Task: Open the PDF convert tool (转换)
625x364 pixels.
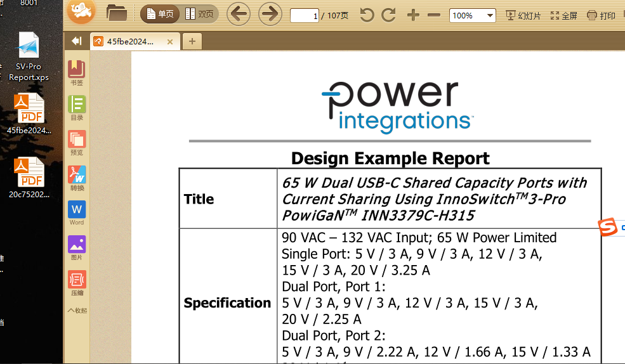Action: 77,178
